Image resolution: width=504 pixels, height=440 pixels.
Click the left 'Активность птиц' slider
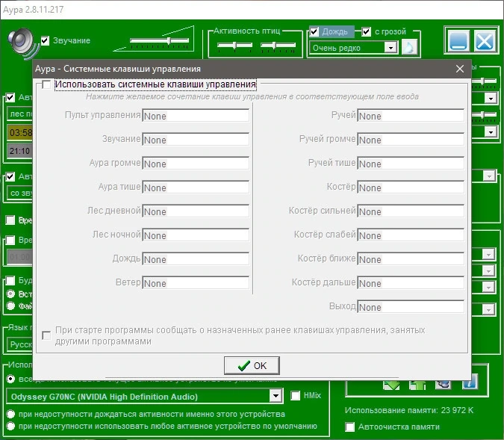234,45
